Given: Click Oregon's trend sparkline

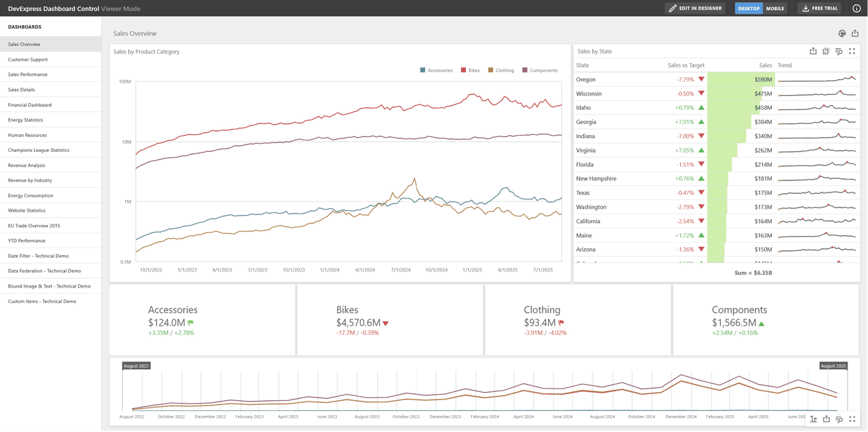Looking at the screenshot, I should (816, 79).
